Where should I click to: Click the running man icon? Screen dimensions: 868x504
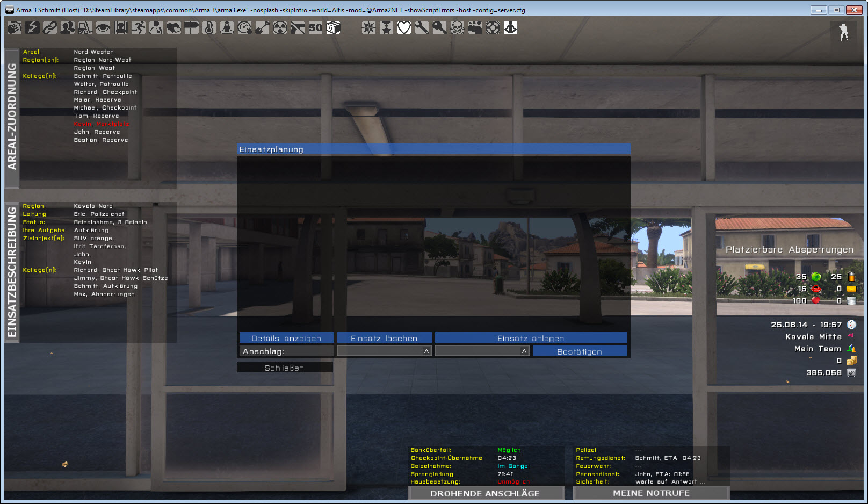(139, 27)
